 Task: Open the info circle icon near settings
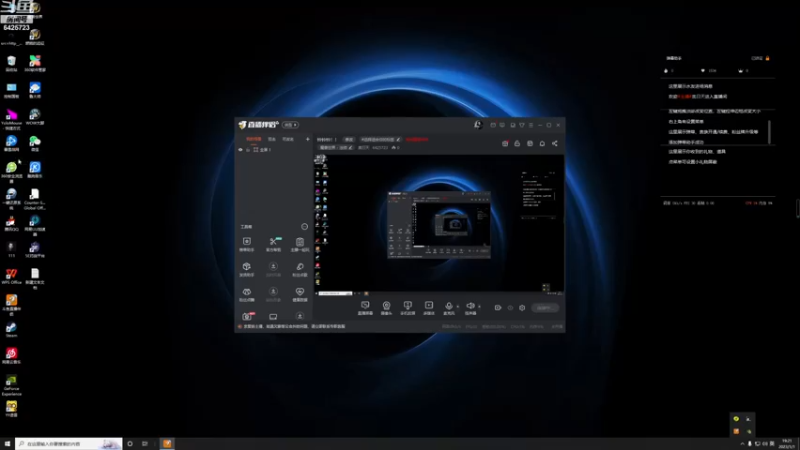coord(510,308)
